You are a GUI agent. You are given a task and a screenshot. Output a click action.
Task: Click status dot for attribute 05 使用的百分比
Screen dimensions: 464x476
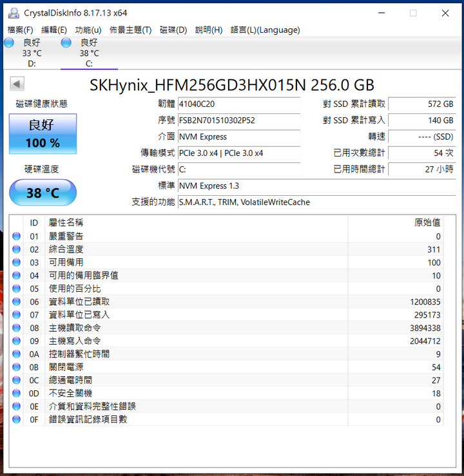[16, 289]
